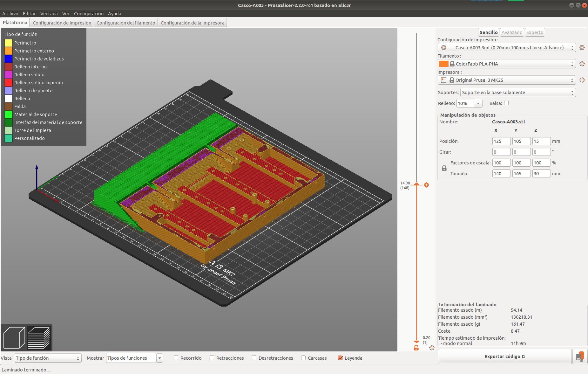Select Sencillo mode

[489, 32]
